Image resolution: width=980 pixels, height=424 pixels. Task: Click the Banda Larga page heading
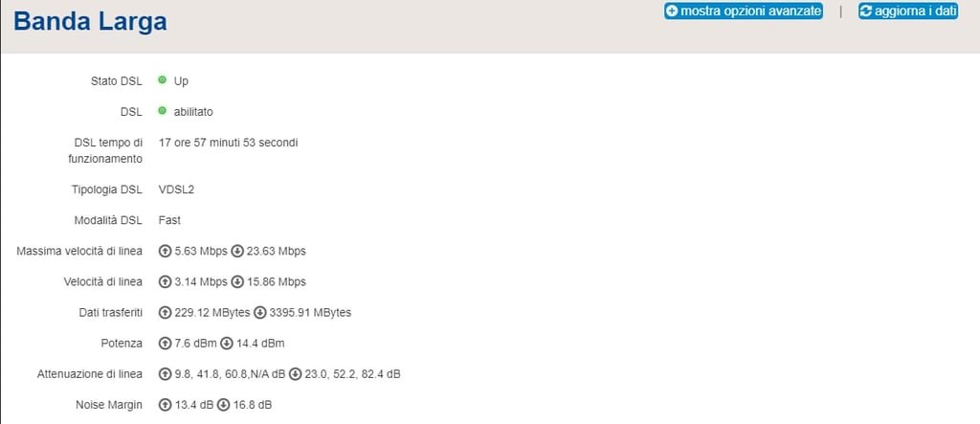tap(90, 22)
